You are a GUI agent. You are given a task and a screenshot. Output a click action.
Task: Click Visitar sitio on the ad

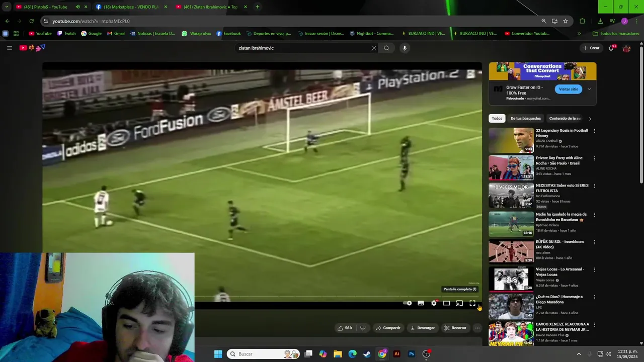[569, 89]
